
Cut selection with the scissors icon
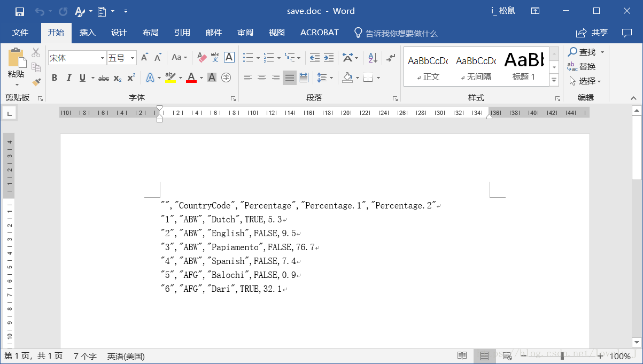point(36,52)
